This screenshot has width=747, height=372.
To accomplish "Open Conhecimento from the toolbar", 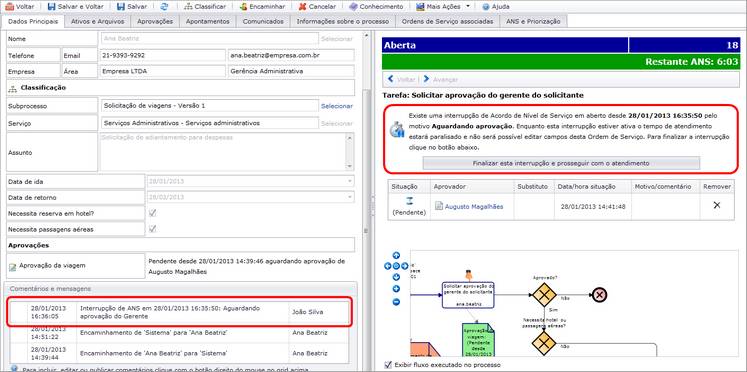I will pos(376,7).
